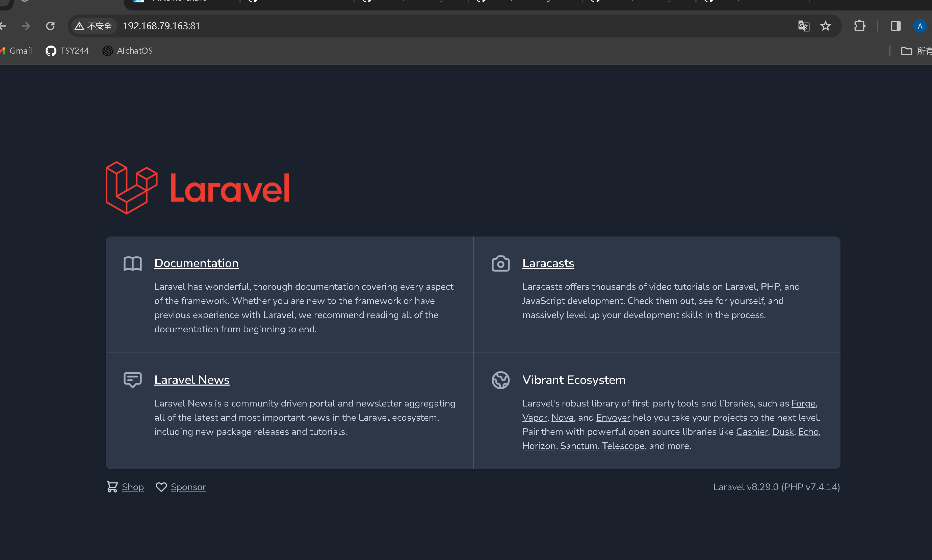This screenshot has width=932, height=560.
Task: Bookmark this page with star icon
Action: click(826, 26)
